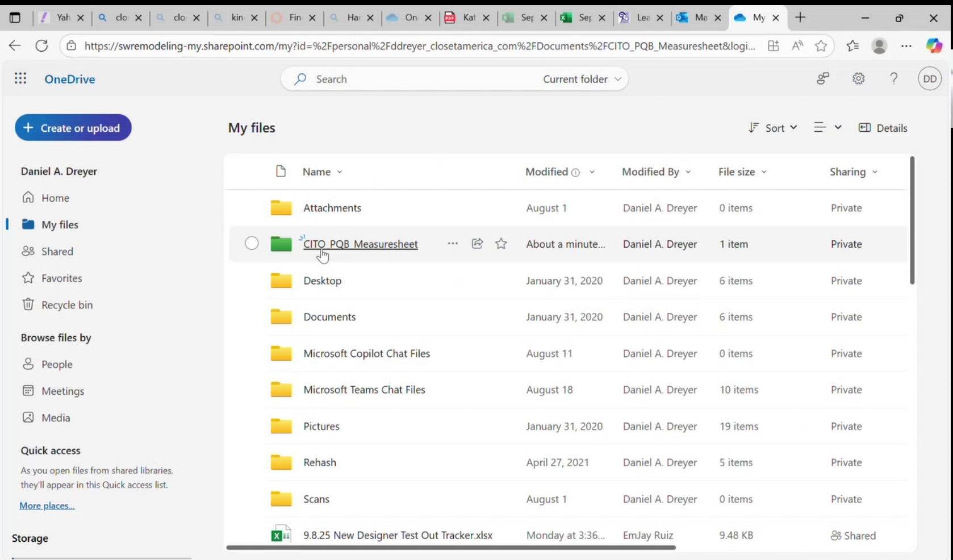Switch to the My files sidebar section

(60, 224)
